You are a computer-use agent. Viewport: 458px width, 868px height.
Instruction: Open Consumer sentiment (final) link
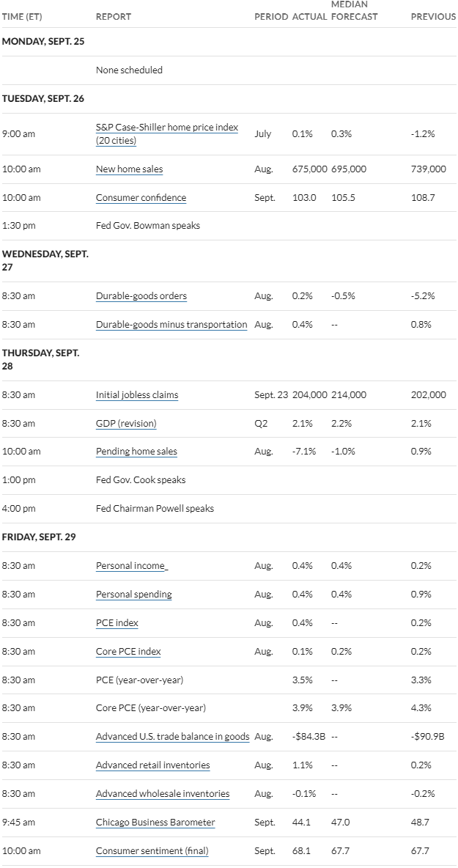(x=152, y=850)
